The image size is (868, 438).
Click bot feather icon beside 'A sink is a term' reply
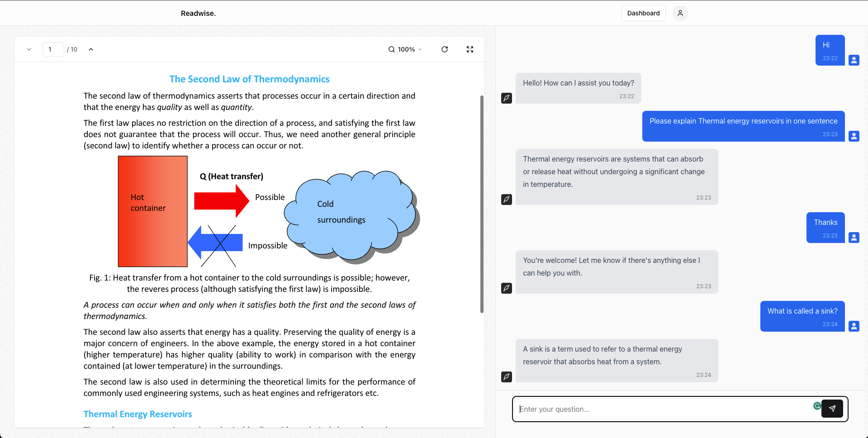tap(507, 377)
